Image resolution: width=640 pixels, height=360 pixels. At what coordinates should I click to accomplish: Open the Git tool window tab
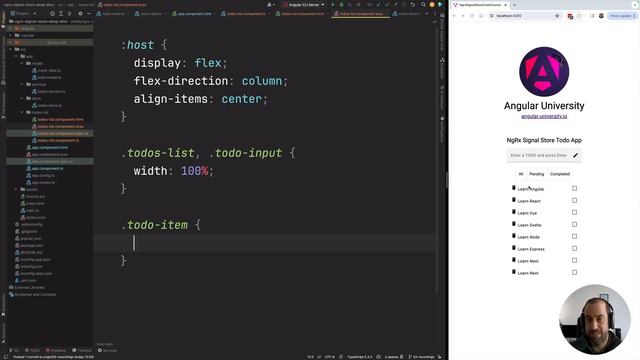pos(14,350)
